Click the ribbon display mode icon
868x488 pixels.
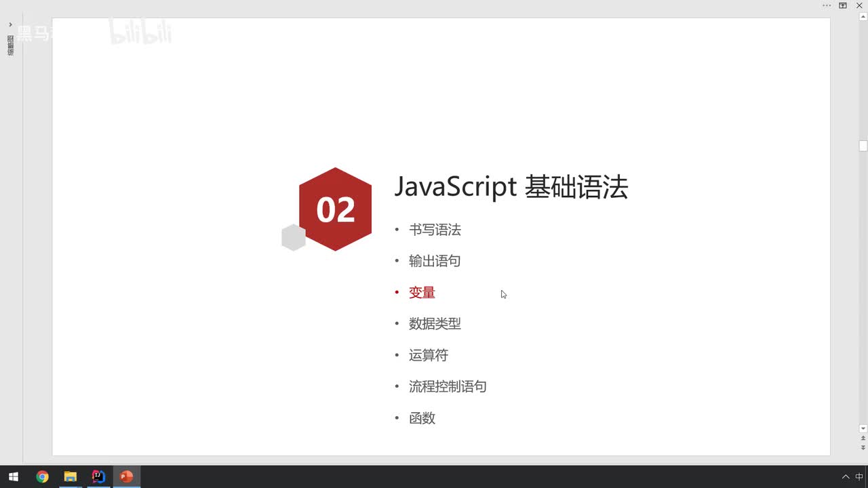coord(843,5)
